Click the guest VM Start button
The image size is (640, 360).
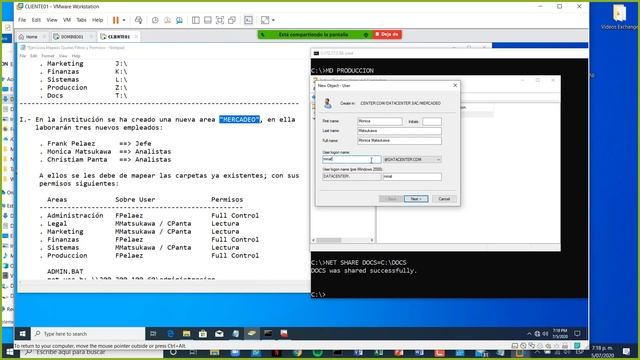pos(22,334)
